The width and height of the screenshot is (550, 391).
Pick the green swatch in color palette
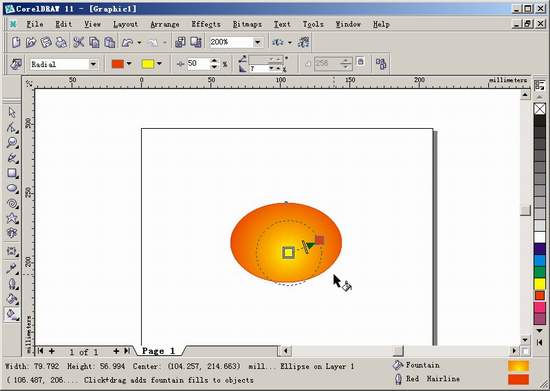[x=540, y=272]
